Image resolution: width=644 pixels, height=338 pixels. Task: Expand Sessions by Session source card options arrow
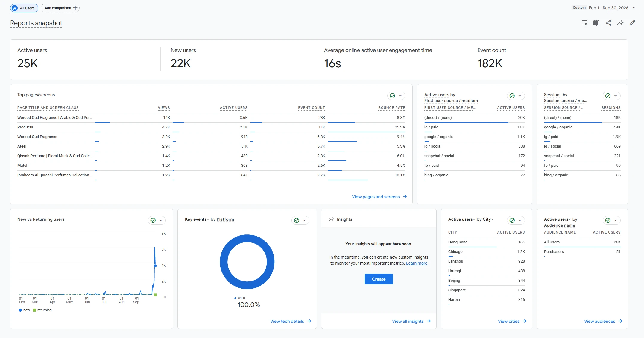click(616, 96)
